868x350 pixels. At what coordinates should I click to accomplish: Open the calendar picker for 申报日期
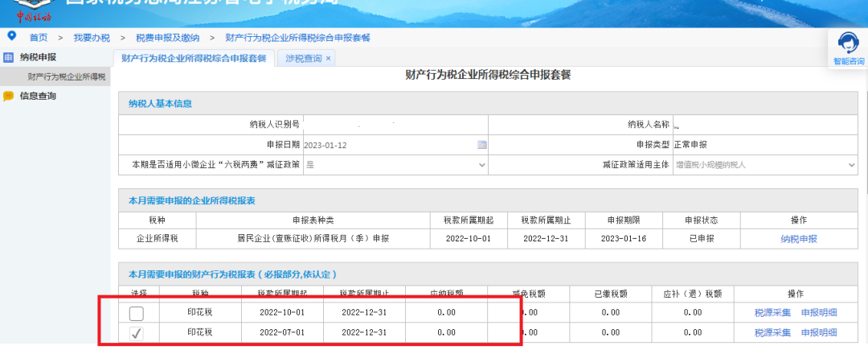point(482,145)
